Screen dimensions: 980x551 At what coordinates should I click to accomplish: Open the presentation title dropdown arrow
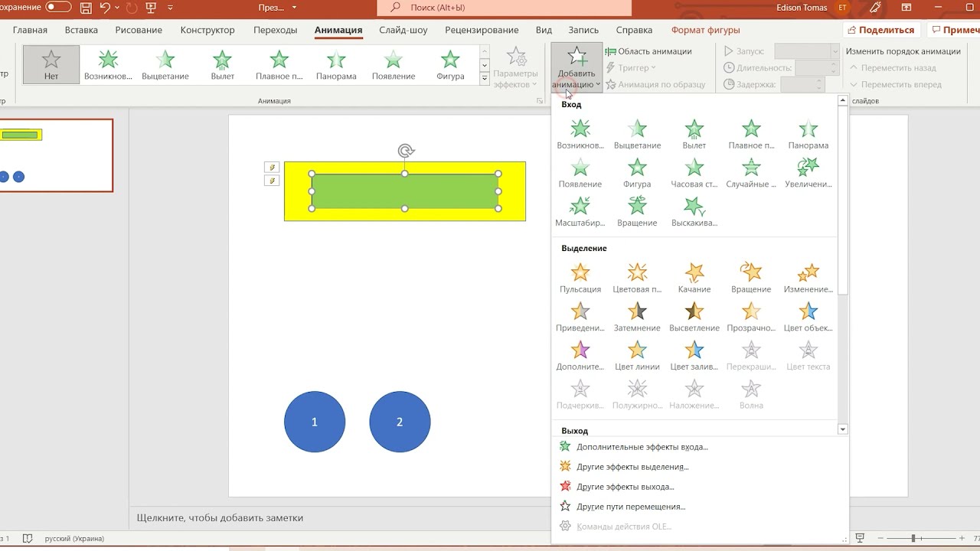(x=294, y=8)
